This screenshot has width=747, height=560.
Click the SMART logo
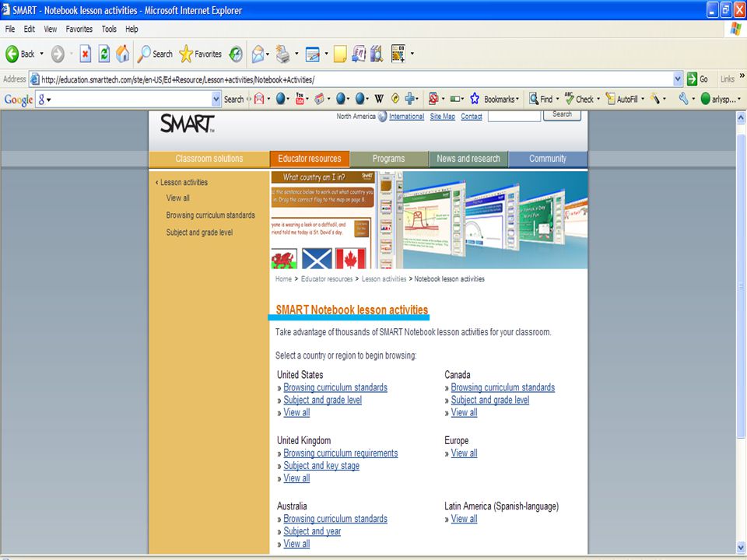(x=188, y=124)
